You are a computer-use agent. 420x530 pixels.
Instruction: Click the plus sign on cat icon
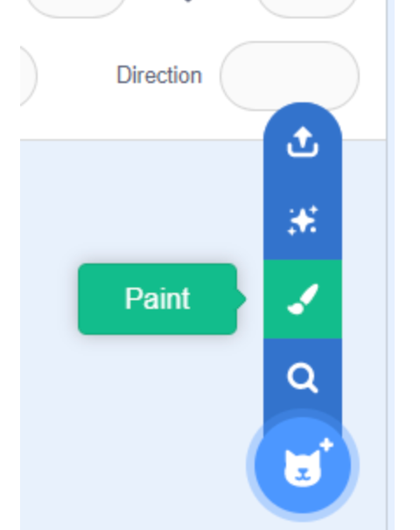326,445
